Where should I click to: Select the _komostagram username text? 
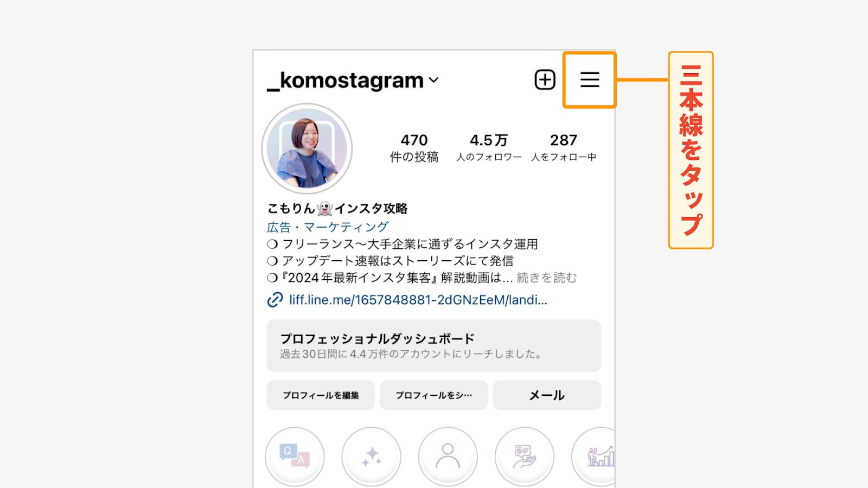pos(346,80)
